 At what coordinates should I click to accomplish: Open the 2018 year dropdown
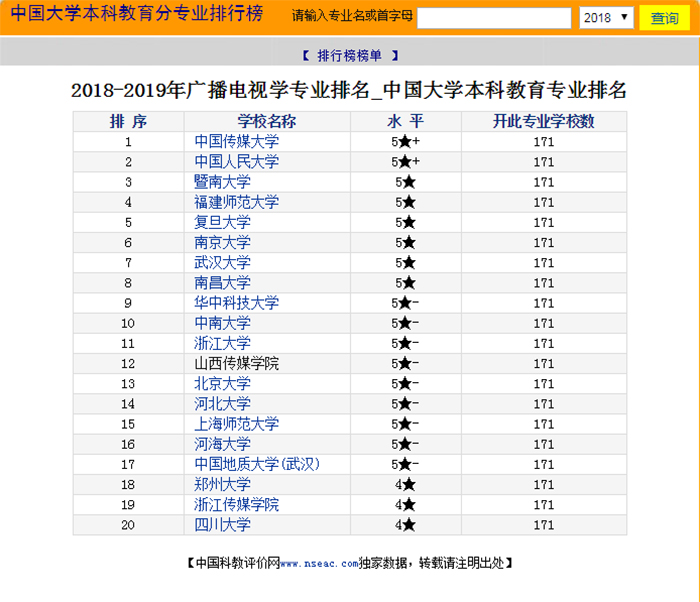coord(606,18)
